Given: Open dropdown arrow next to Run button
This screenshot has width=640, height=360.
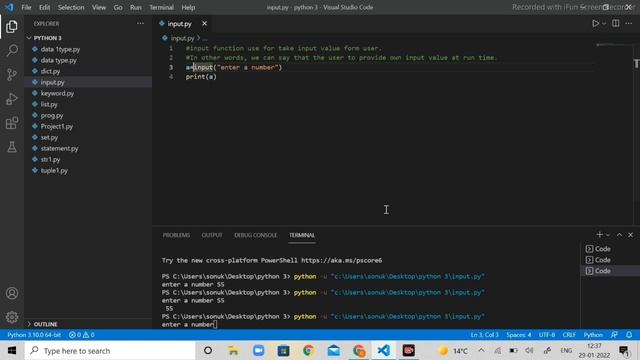Looking at the screenshot, I should pyautogui.click(x=604, y=24).
